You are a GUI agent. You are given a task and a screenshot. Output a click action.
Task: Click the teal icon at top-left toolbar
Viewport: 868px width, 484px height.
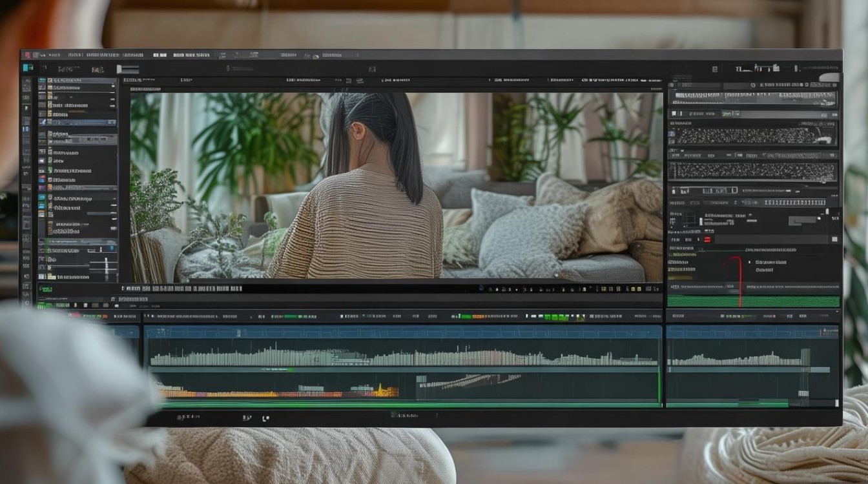[x=28, y=68]
